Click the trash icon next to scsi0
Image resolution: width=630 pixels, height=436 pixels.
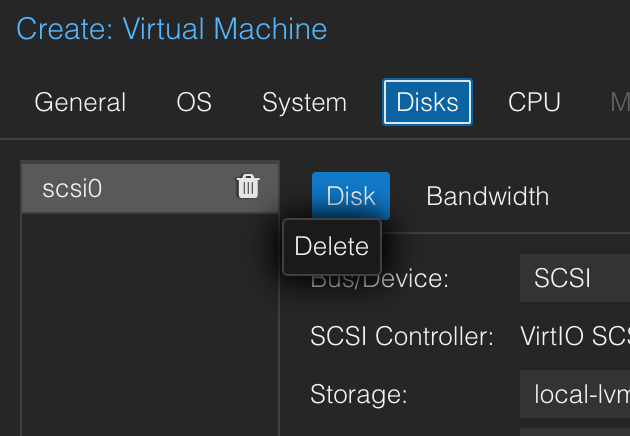(x=248, y=187)
